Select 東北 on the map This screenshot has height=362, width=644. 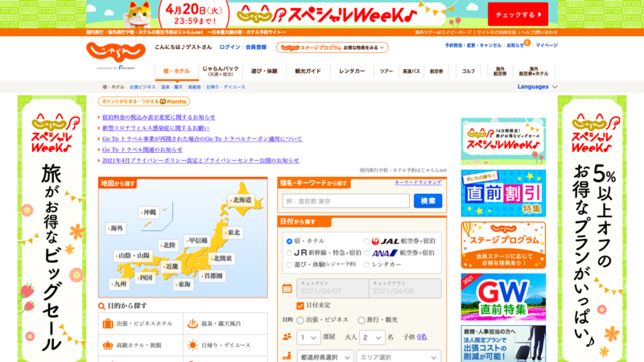[233, 232]
